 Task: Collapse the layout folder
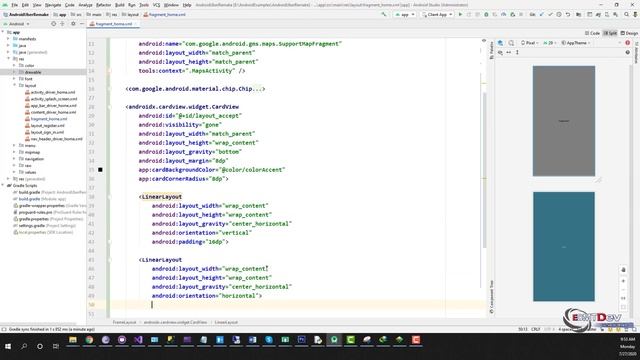[14, 85]
